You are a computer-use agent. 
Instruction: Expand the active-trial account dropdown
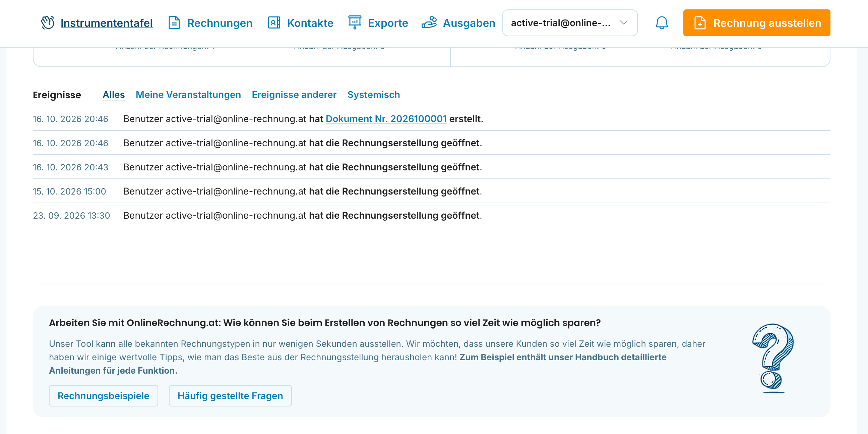(569, 22)
